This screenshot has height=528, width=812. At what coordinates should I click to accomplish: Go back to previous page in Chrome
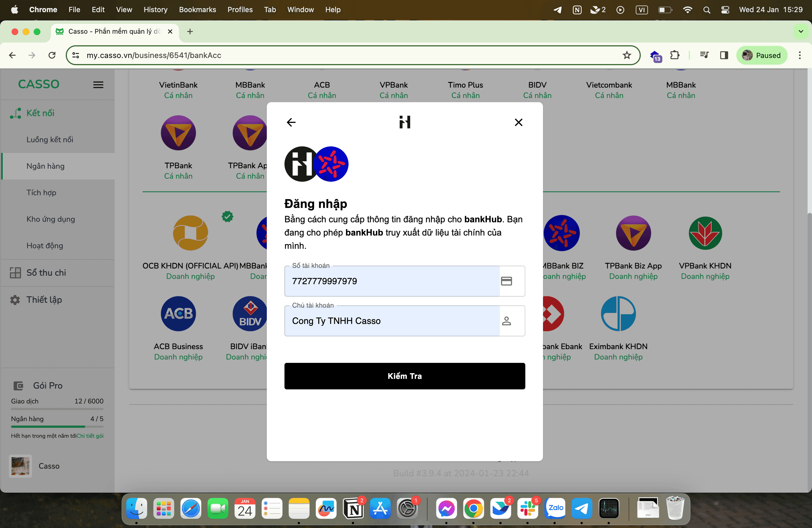point(13,55)
